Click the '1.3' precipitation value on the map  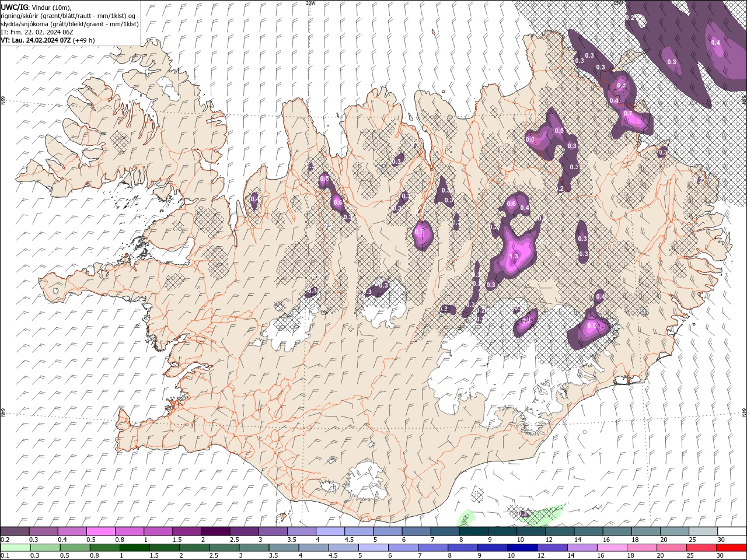point(514,256)
